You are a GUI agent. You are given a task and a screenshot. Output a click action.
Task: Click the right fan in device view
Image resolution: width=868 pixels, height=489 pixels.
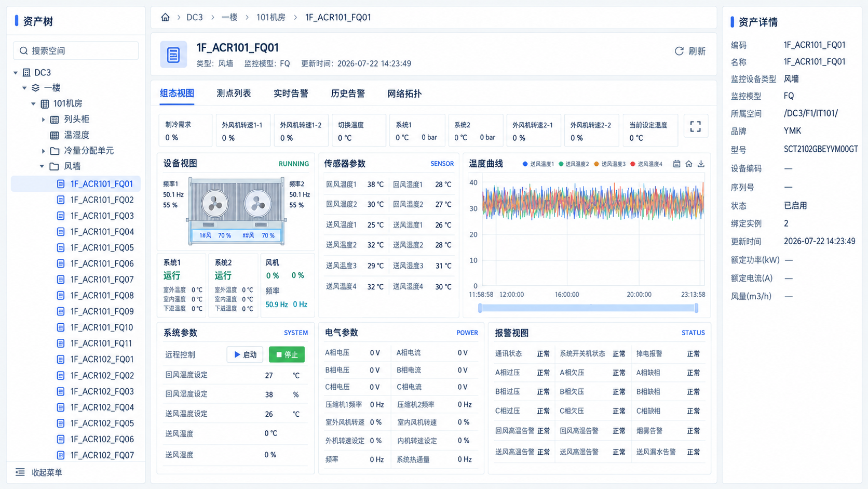pyautogui.click(x=258, y=204)
